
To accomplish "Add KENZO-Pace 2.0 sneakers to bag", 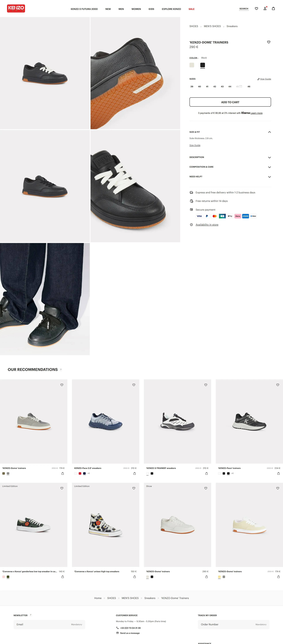I will tap(134, 473).
